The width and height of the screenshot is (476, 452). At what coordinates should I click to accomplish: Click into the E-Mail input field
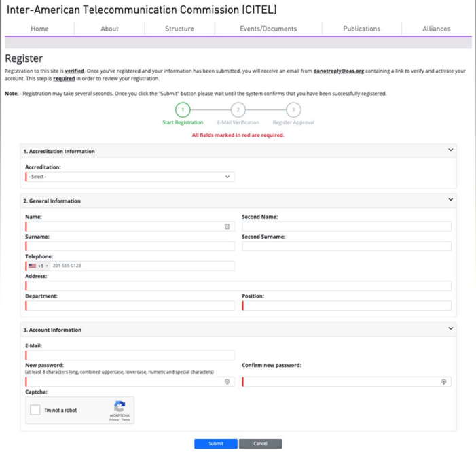pos(130,355)
